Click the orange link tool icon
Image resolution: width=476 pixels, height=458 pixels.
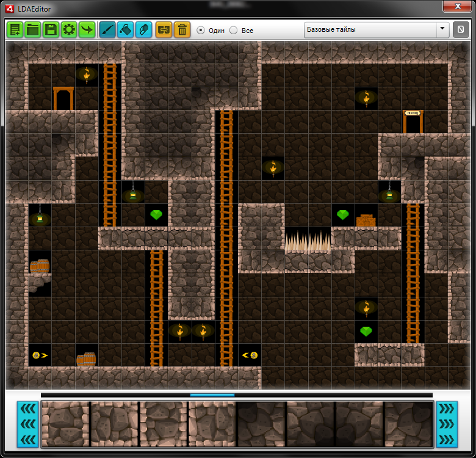[x=164, y=29]
